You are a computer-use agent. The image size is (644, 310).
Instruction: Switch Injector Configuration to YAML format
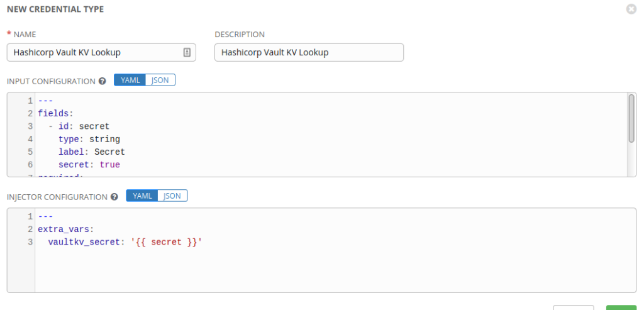(142, 196)
